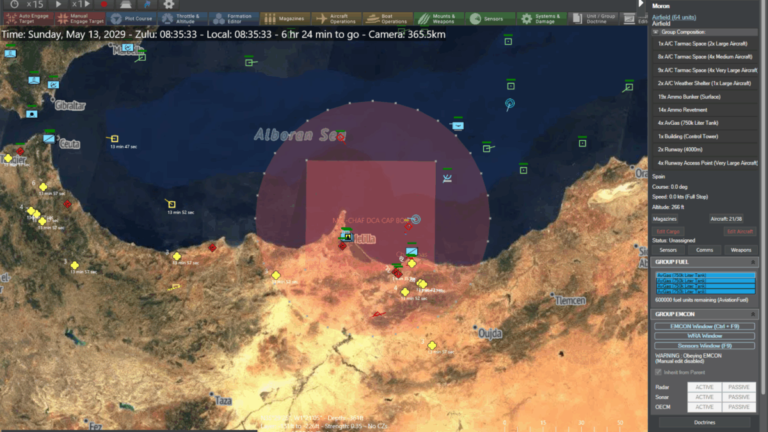768x432 pixels.
Task: Click the Magazines button in side panel
Action: [x=665, y=219]
